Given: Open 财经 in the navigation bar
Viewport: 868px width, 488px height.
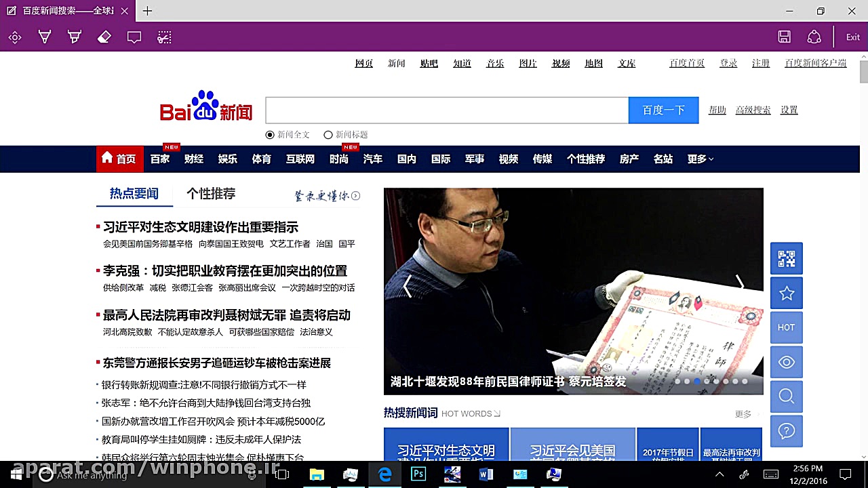Looking at the screenshot, I should (x=194, y=159).
